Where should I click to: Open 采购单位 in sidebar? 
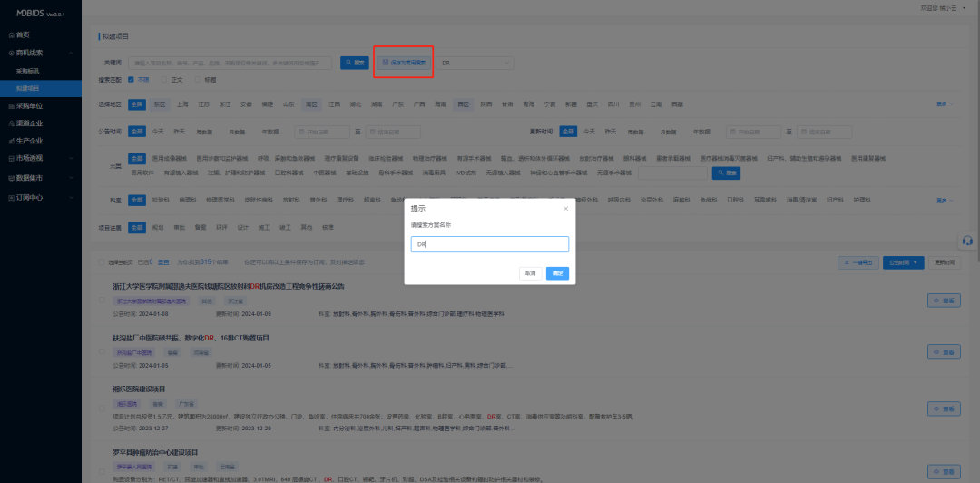29,105
